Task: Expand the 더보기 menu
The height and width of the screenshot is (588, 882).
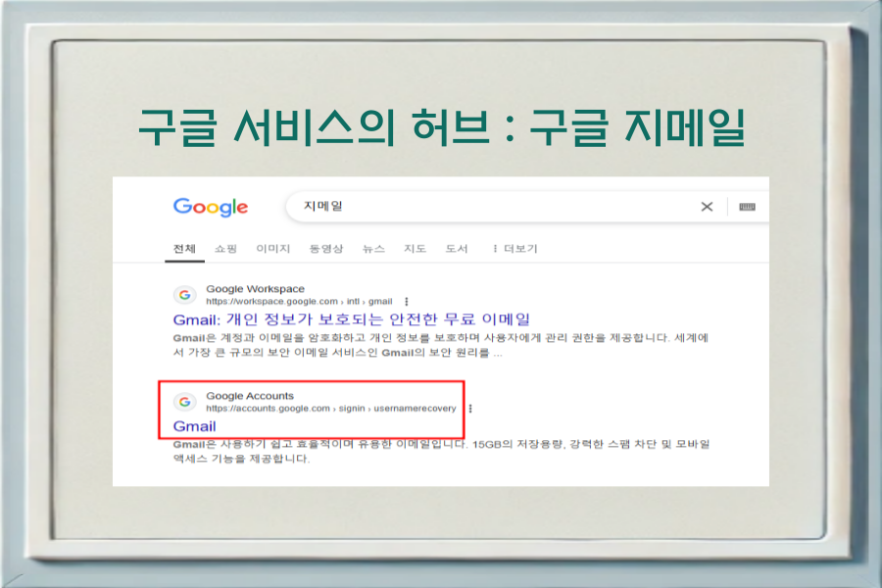Action: (514, 249)
